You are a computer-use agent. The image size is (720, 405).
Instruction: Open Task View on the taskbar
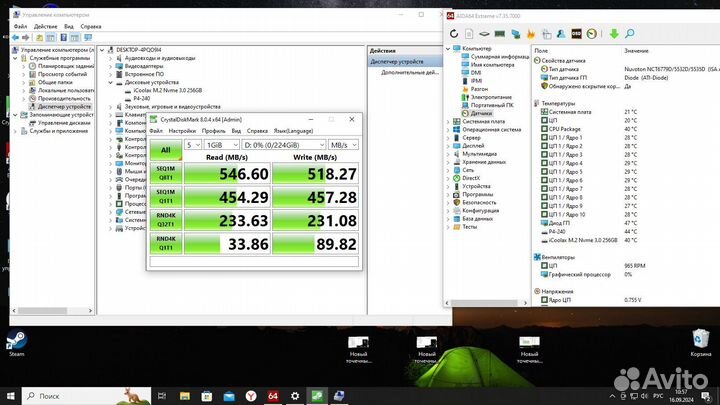coord(162,396)
